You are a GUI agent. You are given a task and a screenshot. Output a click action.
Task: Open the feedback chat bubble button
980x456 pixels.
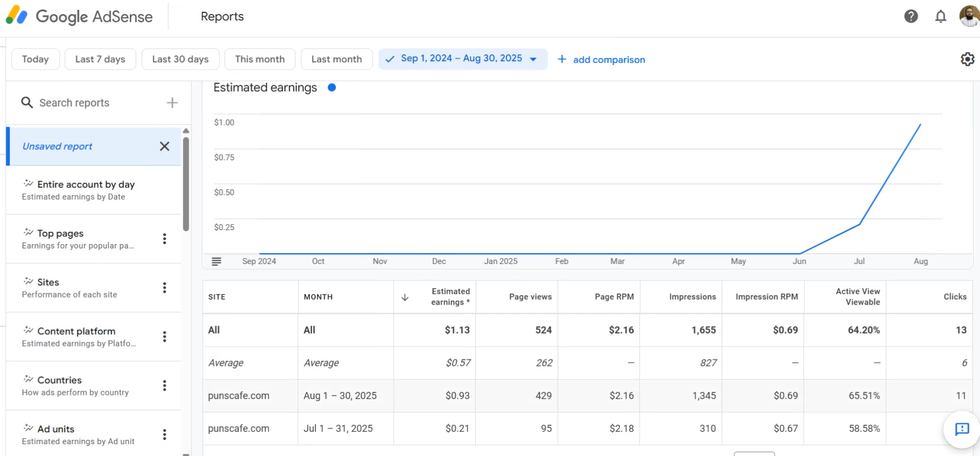962,429
